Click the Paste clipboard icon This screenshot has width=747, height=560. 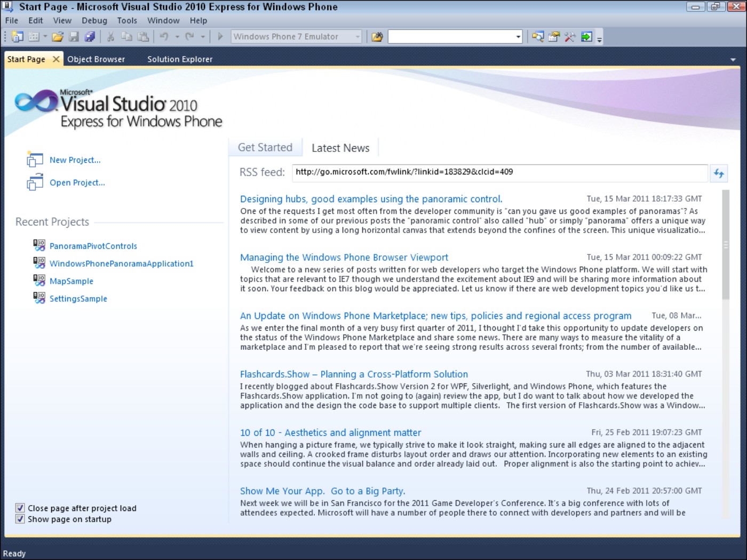(x=143, y=37)
